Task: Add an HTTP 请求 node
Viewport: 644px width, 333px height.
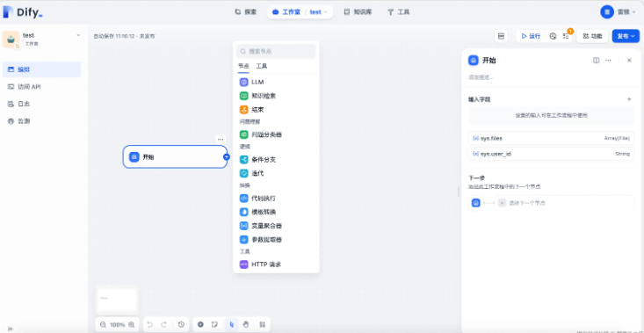Action: pos(276,264)
